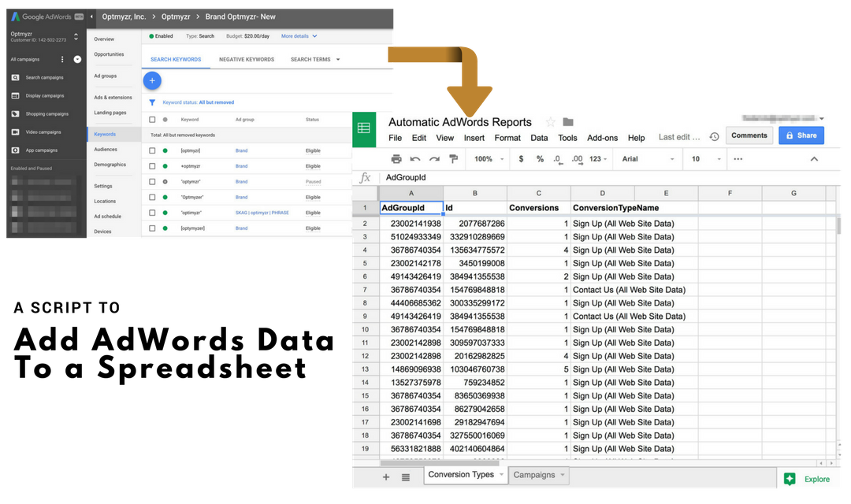This screenshot has width=851, height=504.
Task: Check the [optmyzr] keyword checkbox
Action: (152, 150)
